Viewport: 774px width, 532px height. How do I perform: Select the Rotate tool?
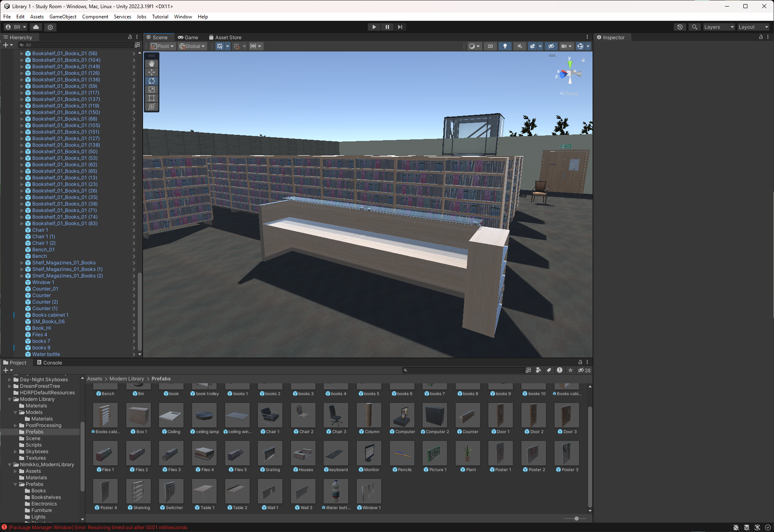tap(152, 81)
